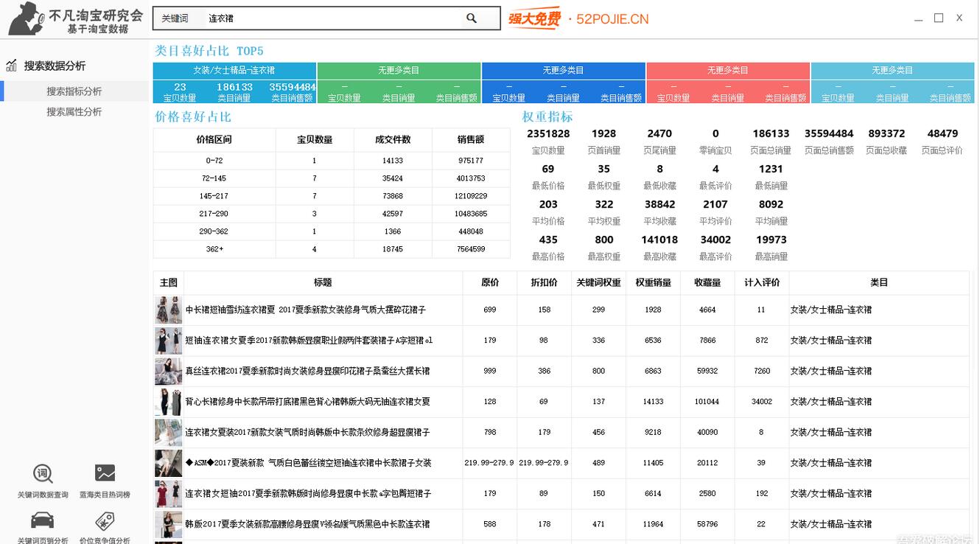Click the 2351828 宝贝数量 metric

[x=548, y=134]
